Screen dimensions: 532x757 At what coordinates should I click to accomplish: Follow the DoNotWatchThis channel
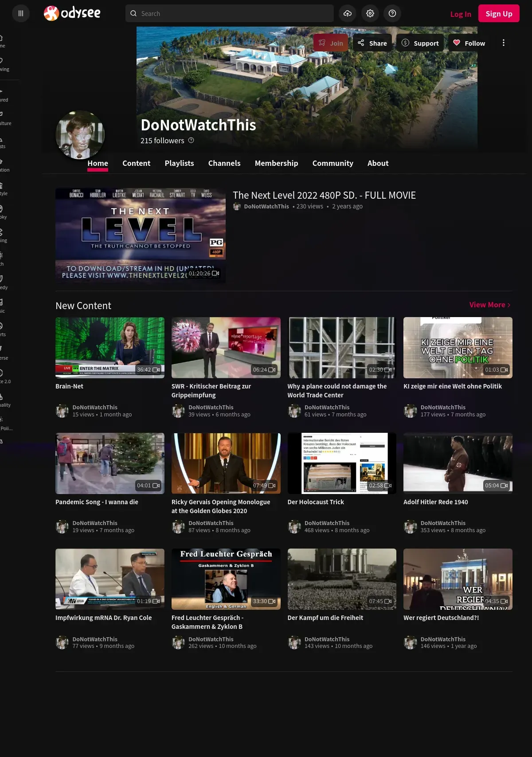[x=469, y=43]
